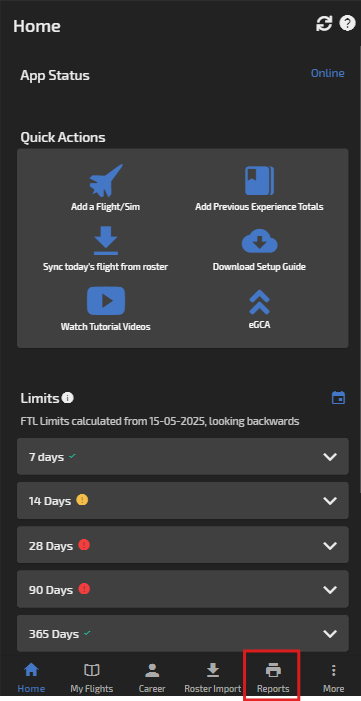Switch to the My Flights tab
The width and height of the screenshot is (361, 701).
click(92, 677)
